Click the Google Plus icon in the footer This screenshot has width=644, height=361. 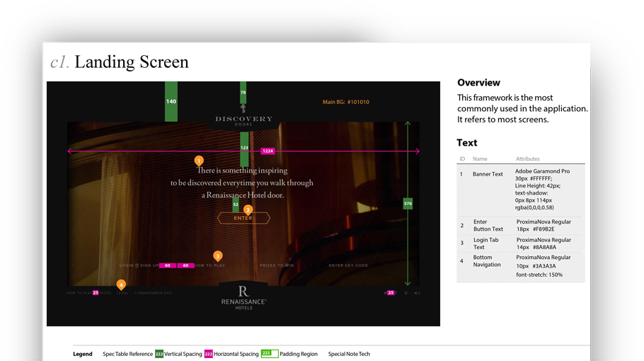point(407,293)
